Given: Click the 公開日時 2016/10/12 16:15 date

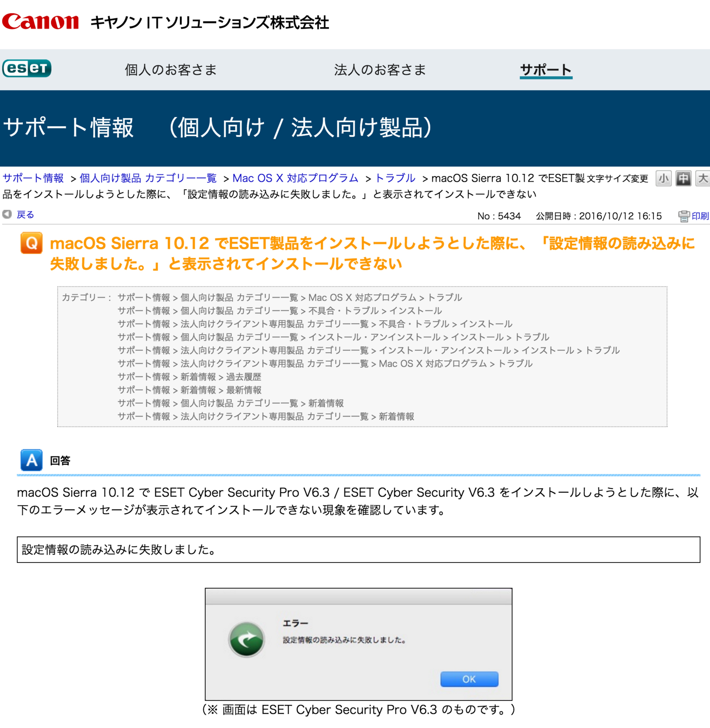Looking at the screenshot, I should 599,216.
